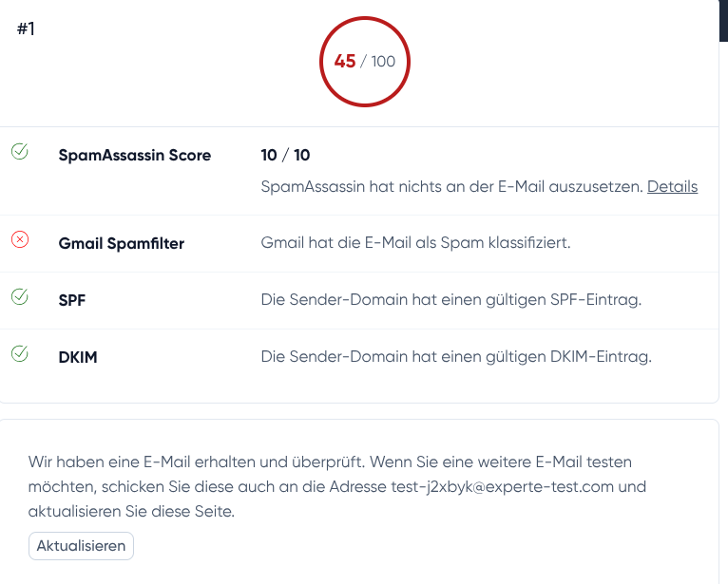Image resolution: width=728 pixels, height=584 pixels.
Task: Open the SpamAssassin Details link
Action: point(672,187)
